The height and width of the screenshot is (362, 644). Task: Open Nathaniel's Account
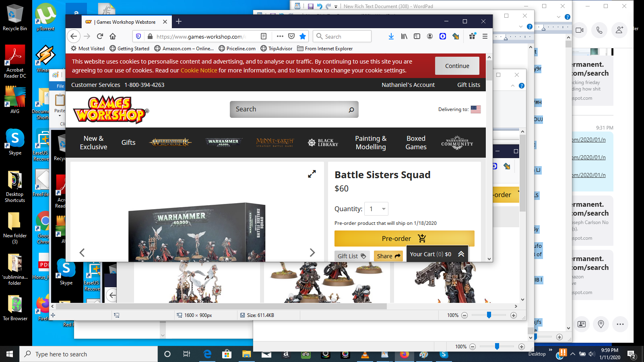(x=408, y=85)
